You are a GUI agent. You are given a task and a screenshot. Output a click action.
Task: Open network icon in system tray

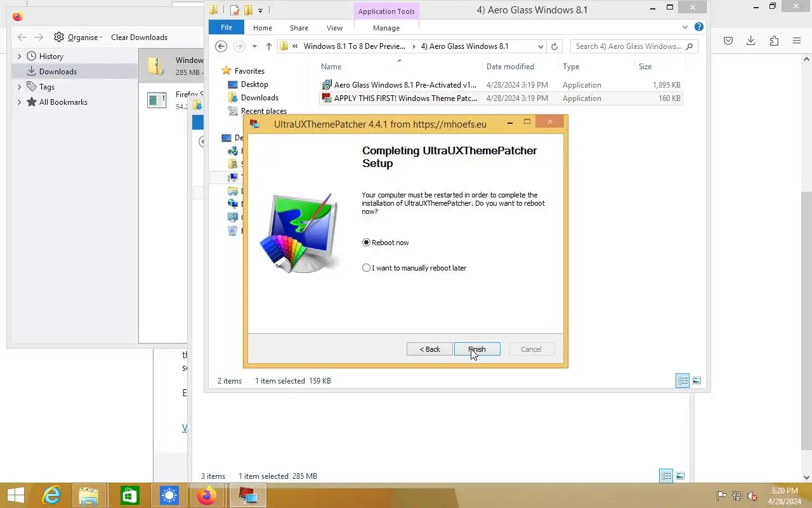[x=737, y=496]
